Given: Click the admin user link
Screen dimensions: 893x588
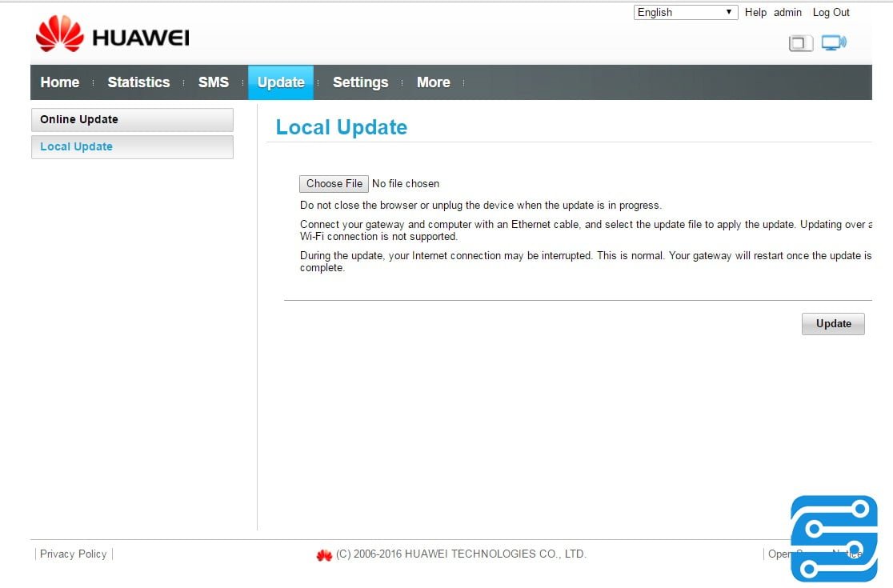Looking at the screenshot, I should (787, 12).
